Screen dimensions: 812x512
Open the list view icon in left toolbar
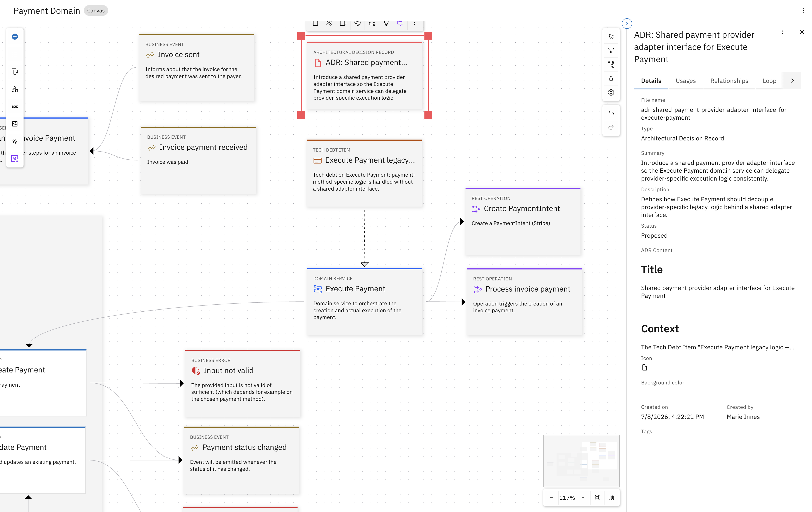point(15,54)
